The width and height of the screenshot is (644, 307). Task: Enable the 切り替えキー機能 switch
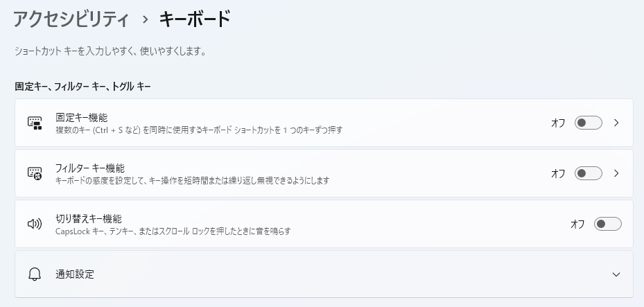coord(607,224)
